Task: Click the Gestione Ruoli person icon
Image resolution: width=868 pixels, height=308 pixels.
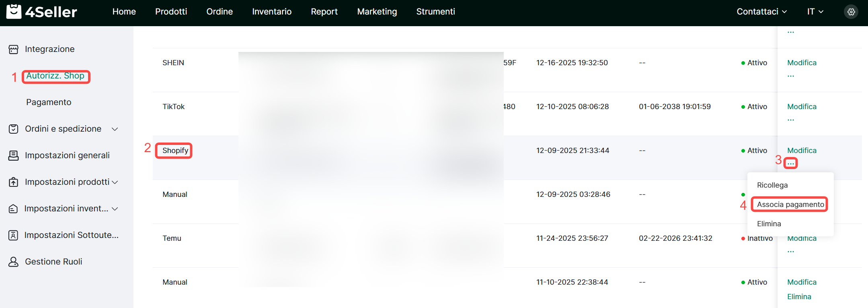Action: click(x=14, y=262)
